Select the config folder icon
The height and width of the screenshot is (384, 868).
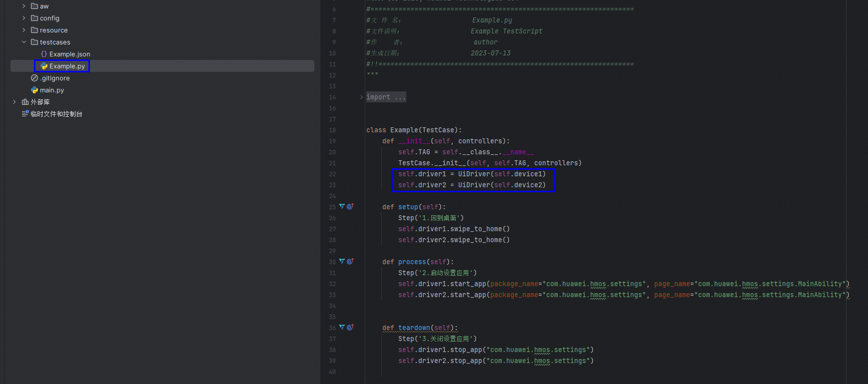pos(34,18)
